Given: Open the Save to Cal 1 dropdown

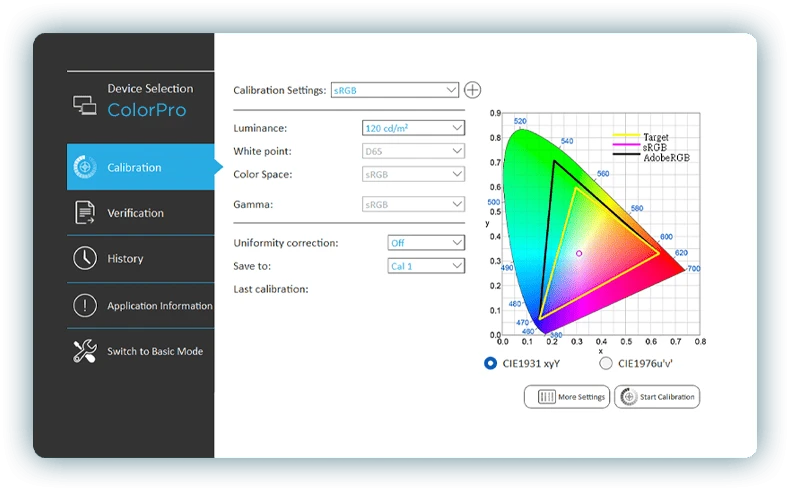Looking at the screenshot, I should (x=426, y=266).
